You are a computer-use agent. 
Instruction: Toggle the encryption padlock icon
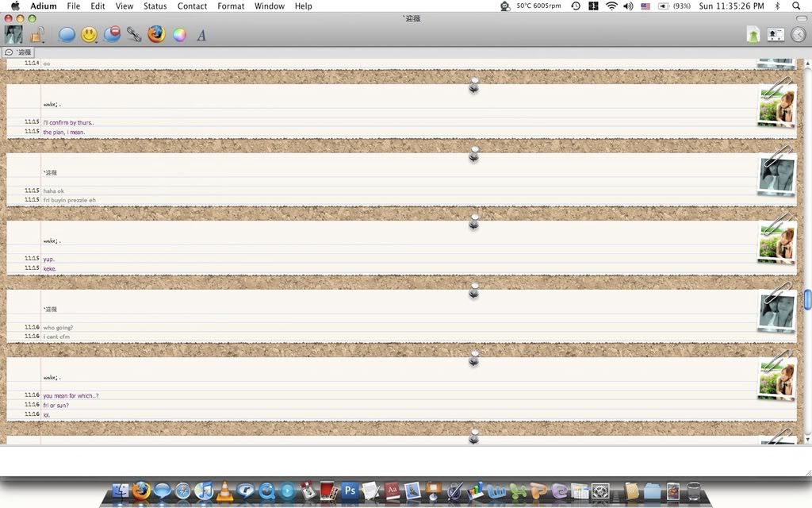pos(36,34)
